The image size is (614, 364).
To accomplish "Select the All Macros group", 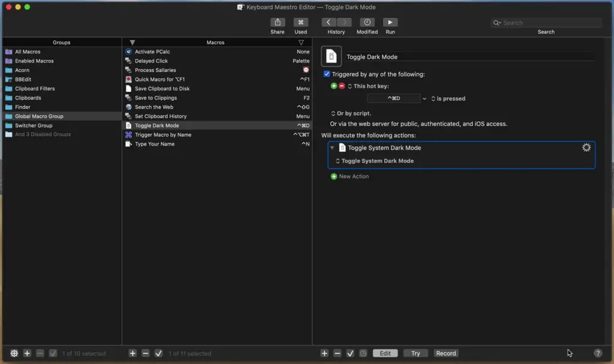I will 62,52.
